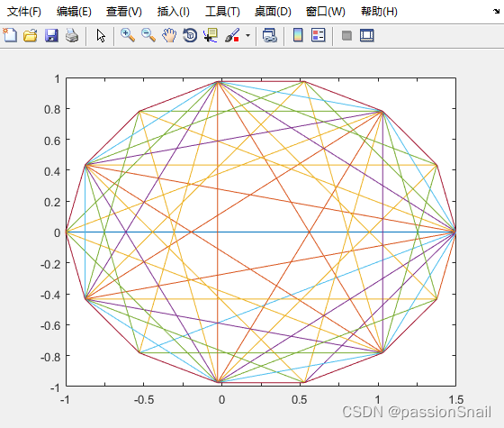Select the Zoom In magnifier tool
The image size is (504, 428).
click(127, 35)
